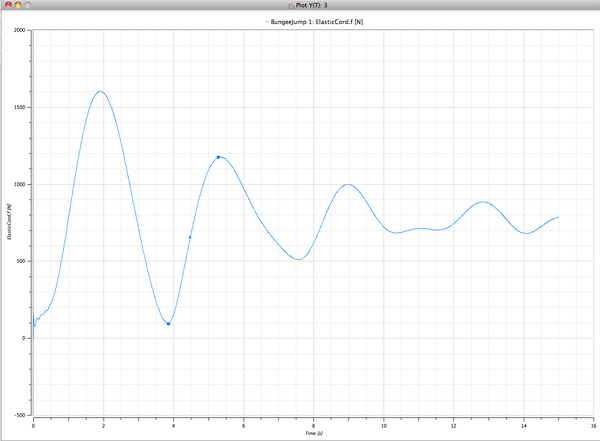Click the X axis tick label 16
The image size is (600, 441).
click(593, 426)
